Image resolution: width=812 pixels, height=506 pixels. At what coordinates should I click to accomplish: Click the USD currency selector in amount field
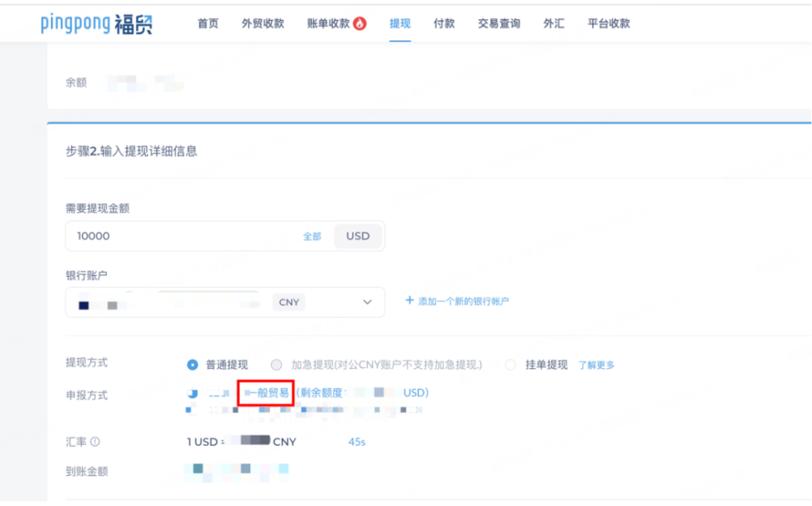[358, 237]
